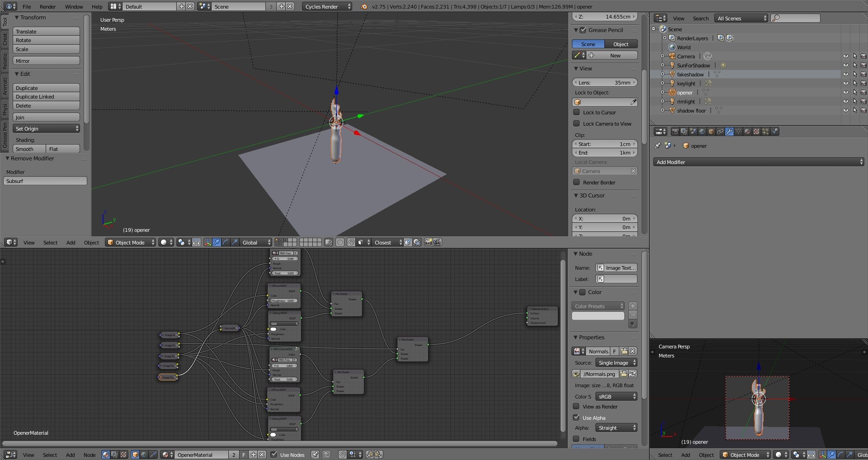Enable the Lock to Cursor checkbox

pyautogui.click(x=576, y=112)
